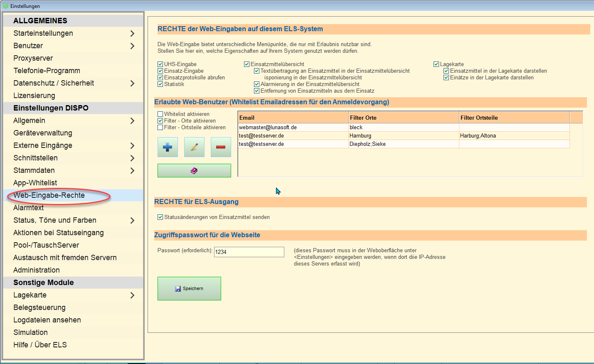Click the Passwort input field
Screen dimensions: 594x364
click(249, 252)
